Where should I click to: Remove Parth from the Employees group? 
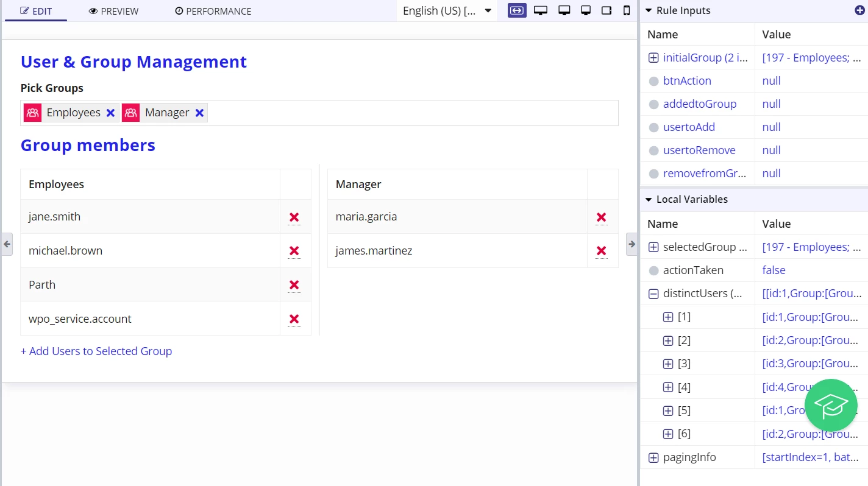[294, 285]
